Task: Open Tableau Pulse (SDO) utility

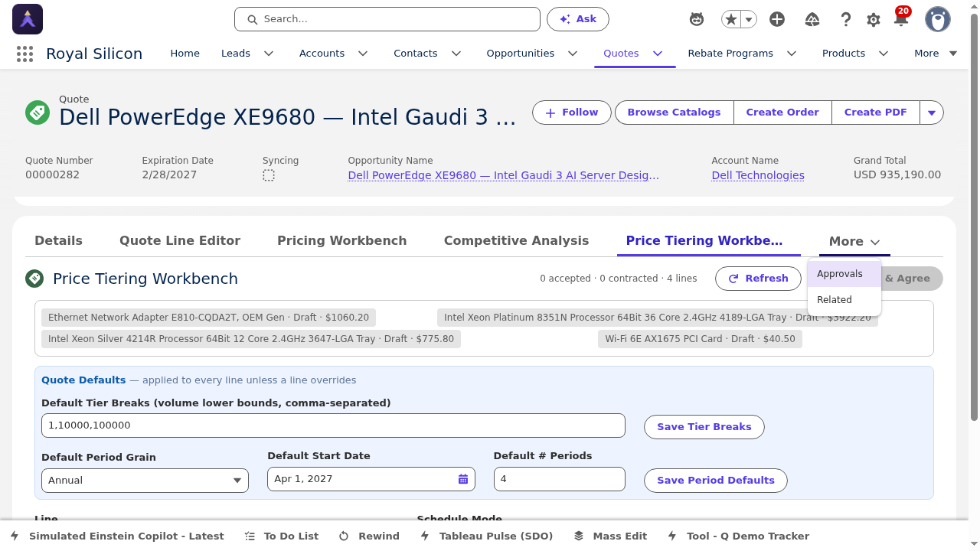Action: (486, 536)
